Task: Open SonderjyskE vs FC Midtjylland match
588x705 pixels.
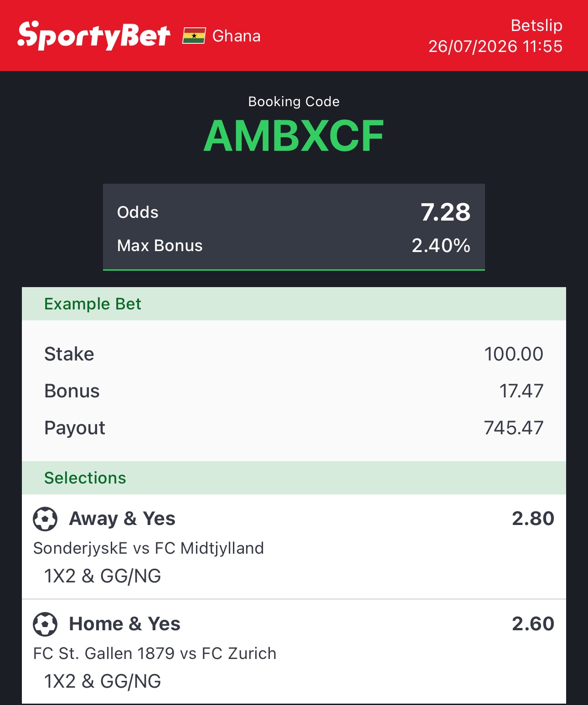Action: [x=149, y=548]
